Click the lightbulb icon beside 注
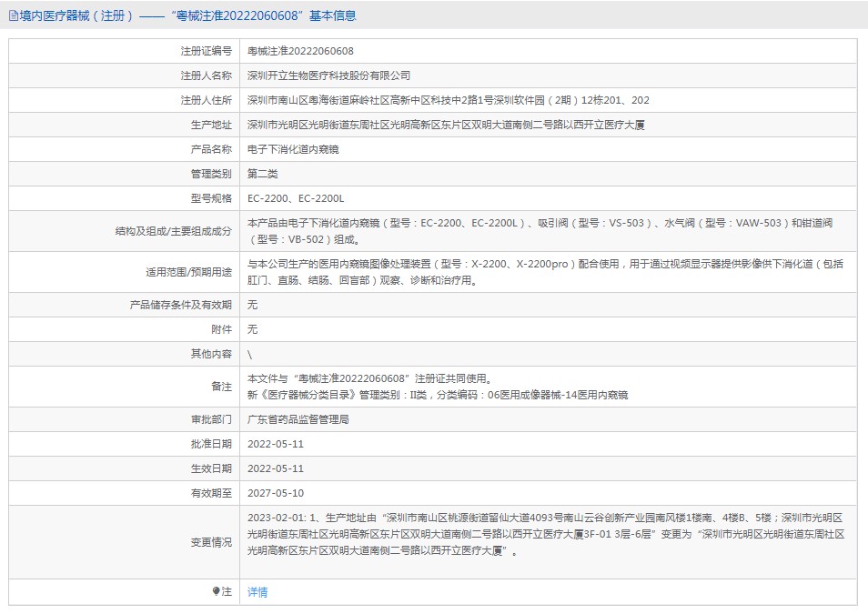Viewport: 868px width, 614px height. [x=216, y=591]
